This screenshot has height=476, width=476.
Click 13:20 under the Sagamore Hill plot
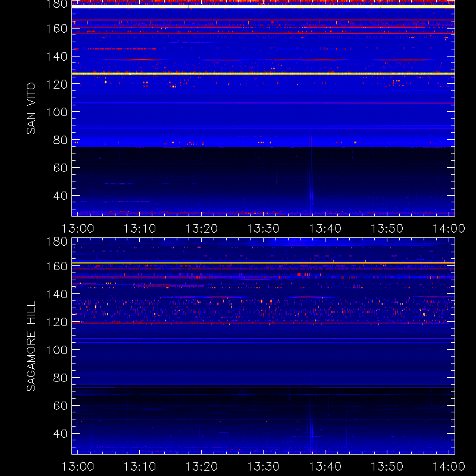pyautogui.click(x=202, y=466)
